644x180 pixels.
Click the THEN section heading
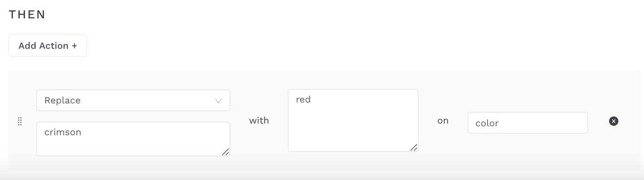[x=27, y=14]
